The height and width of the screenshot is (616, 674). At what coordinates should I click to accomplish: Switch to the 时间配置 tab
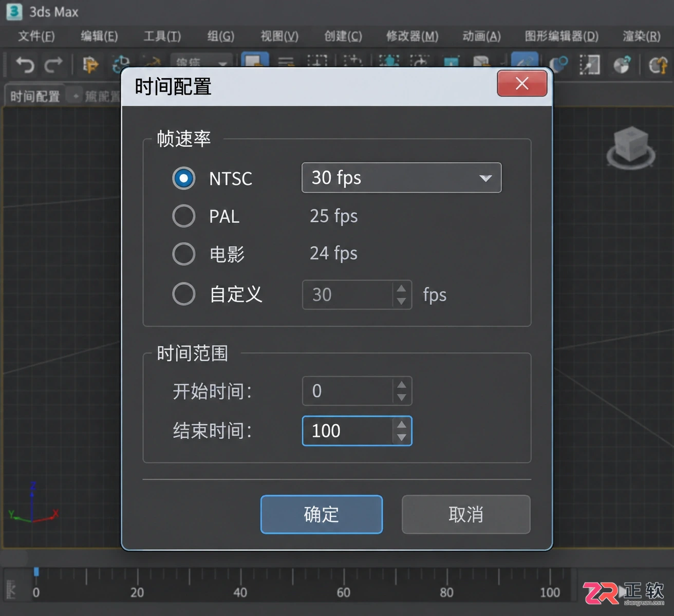35,96
